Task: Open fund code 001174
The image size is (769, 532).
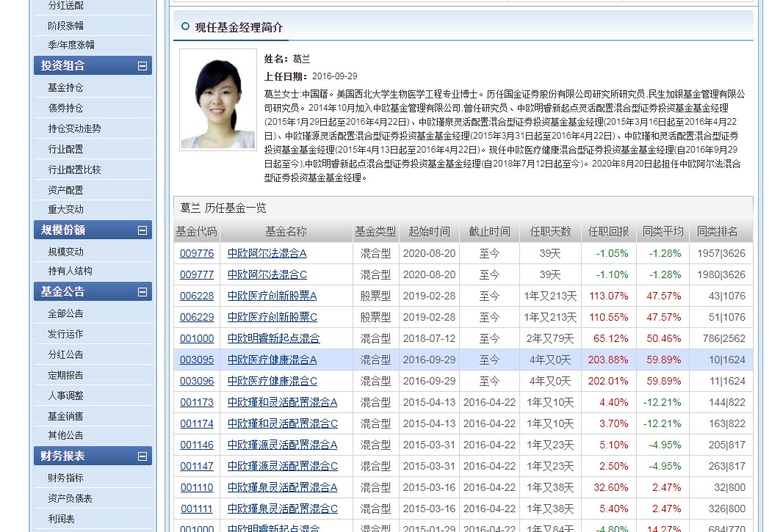Action: pyautogui.click(x=197, y=423)
